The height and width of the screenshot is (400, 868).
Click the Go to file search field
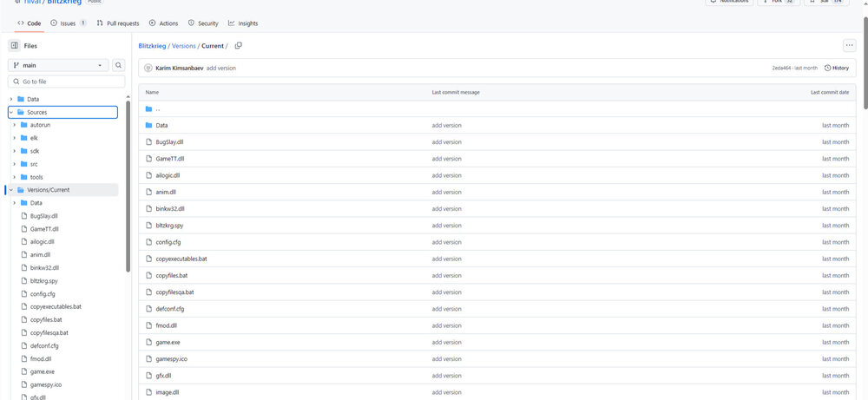tap(67, 82)
